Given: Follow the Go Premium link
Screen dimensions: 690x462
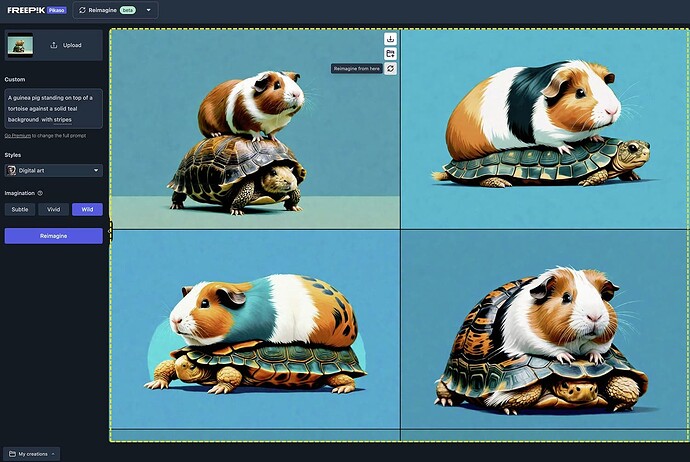Looking at the screenshot, I should pyautogui.click(x=20, y=134).
